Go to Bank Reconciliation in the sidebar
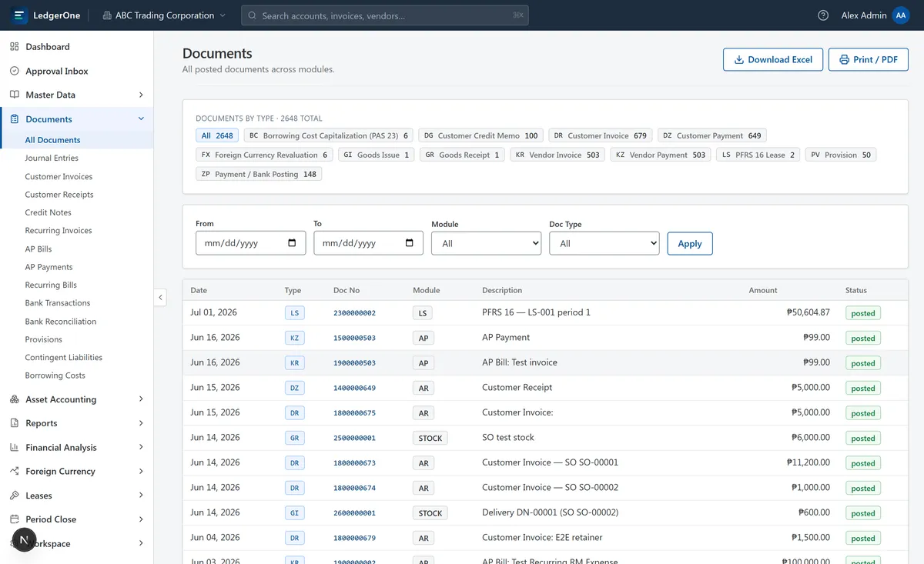Viewport: 924px width, 564px height. [x=61, y=322]
